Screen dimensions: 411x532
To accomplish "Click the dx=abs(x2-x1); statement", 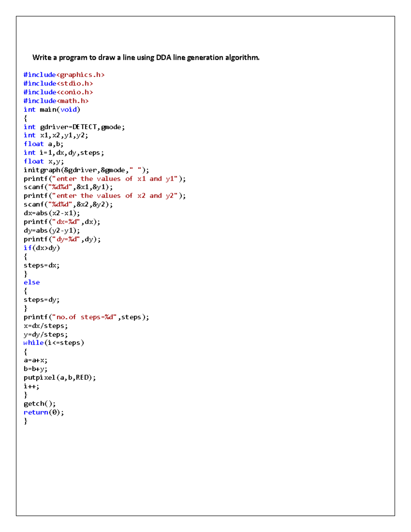I will 51,213.
